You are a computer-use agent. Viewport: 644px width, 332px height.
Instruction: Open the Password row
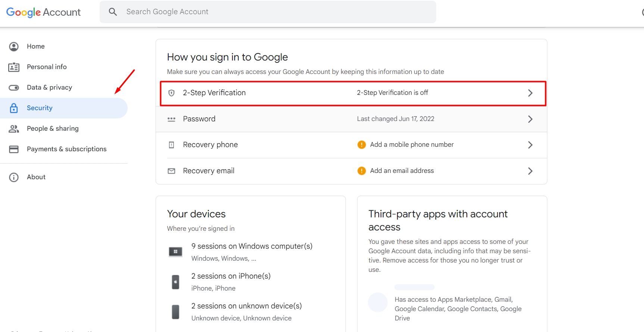tap(351, 119)
